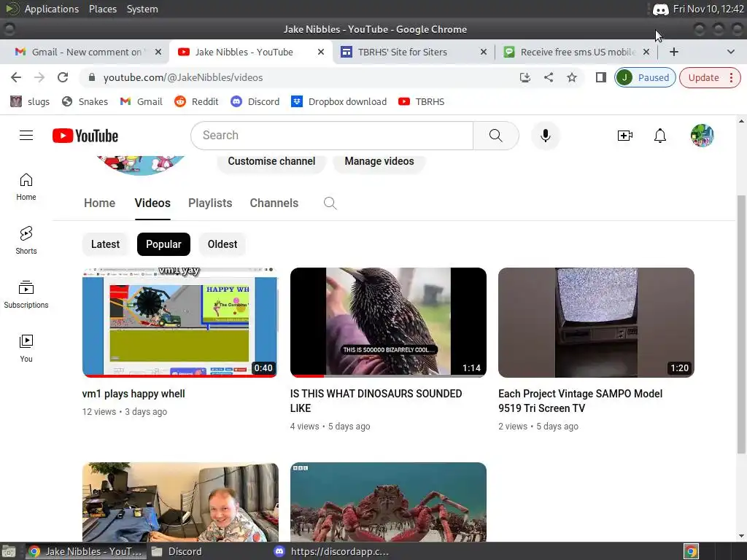Select the Latest filter chip

[105, 244]
